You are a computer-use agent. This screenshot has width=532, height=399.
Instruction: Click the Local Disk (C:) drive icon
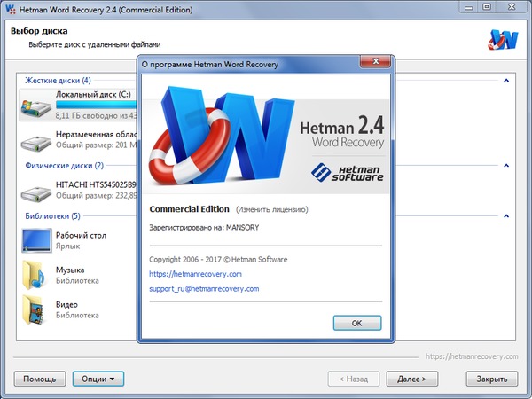(x=35, y=106)
